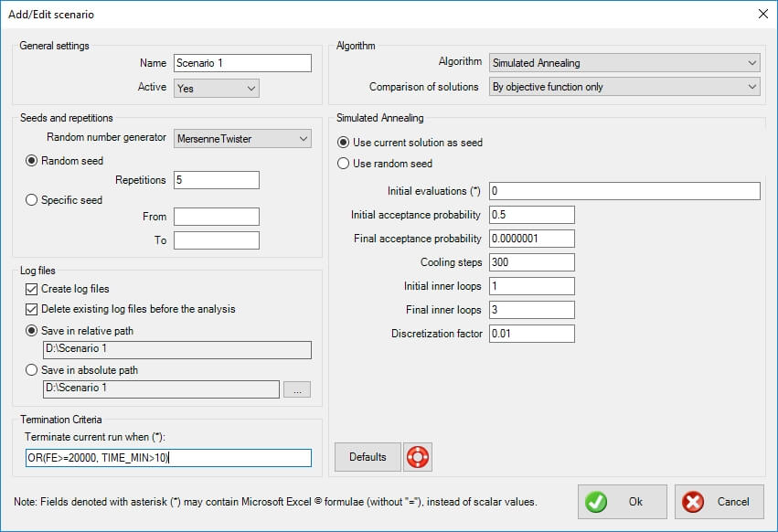Focus the Repetitions input field
Viewport: 778px width, 532px height.
(216, 180)
